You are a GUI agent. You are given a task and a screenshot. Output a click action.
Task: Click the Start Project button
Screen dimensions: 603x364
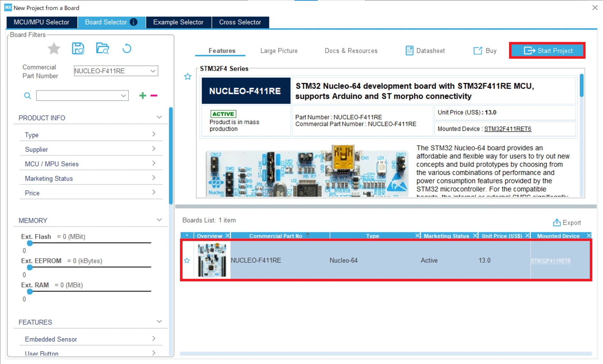coord(547,51)
